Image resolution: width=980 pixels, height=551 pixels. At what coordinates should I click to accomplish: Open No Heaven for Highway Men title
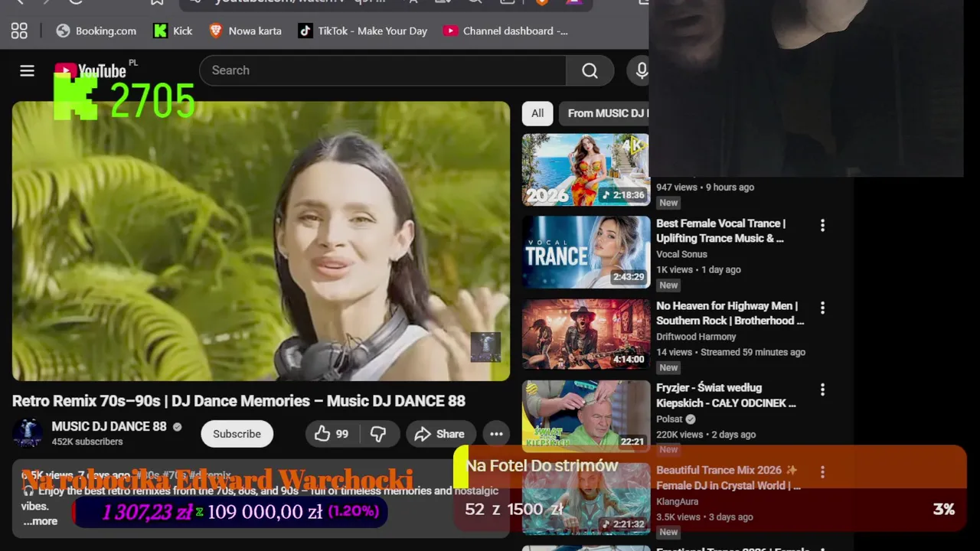coord(730,313)
